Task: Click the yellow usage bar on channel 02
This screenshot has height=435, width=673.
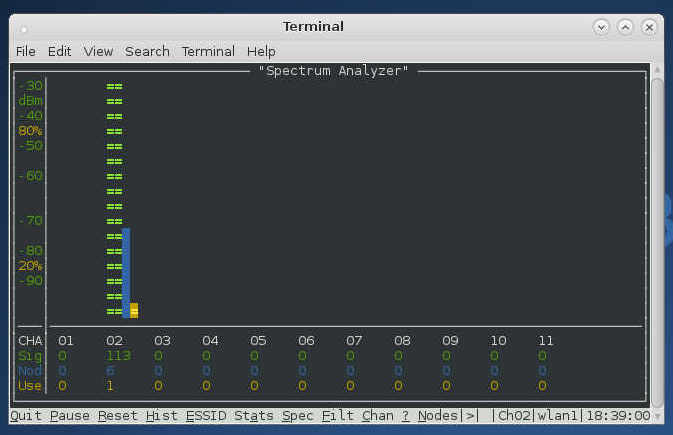Action: [134, 310]
